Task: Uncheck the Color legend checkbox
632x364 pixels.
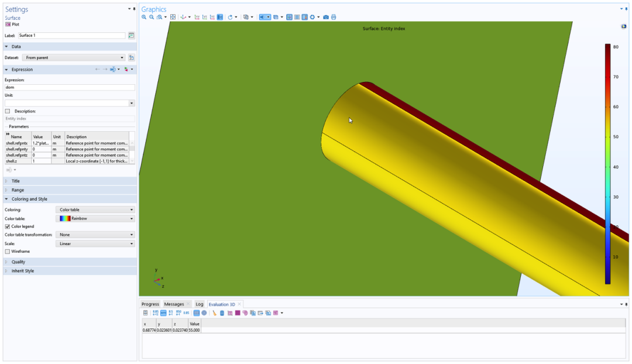Action: click(7, 226)
